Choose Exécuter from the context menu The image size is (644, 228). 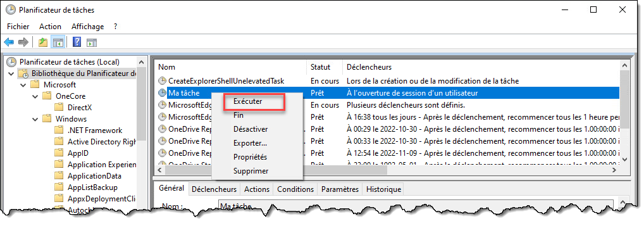pyautogui.click(x=247, y=101)
